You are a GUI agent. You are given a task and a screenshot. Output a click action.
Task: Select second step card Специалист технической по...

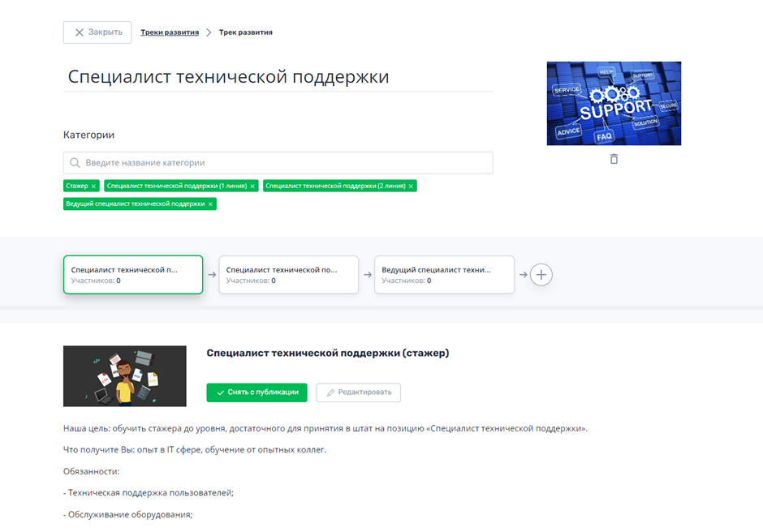(288, 275)
